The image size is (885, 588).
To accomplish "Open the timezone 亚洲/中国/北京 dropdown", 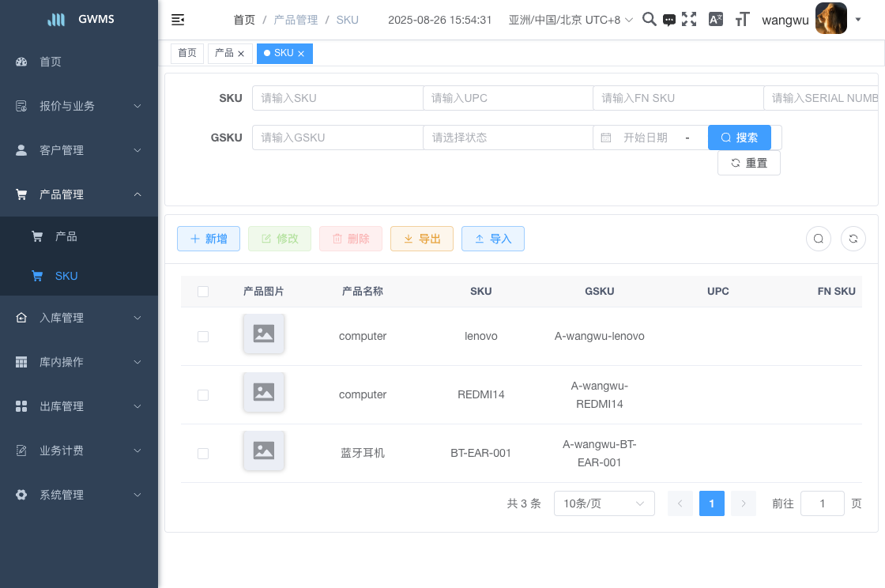I will click(571, 20).
